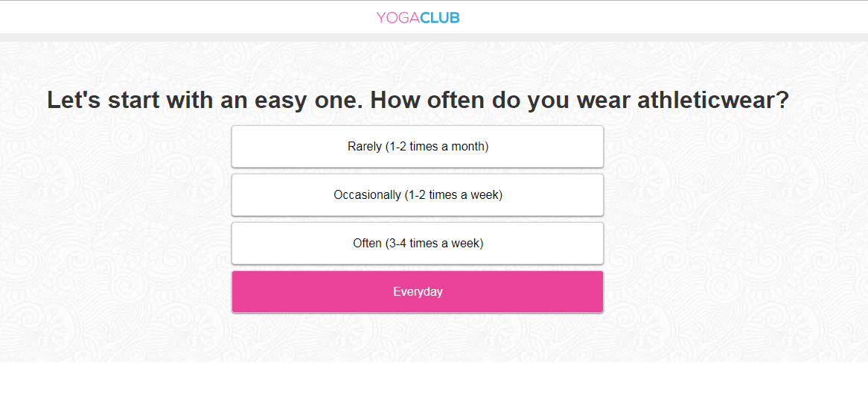Screen dimensions: 868x406
Task: Click the 'Often' word in third option
Action: 367,243
